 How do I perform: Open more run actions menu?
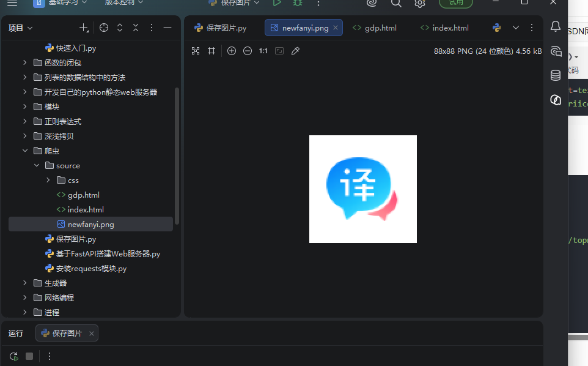[318, 3]
